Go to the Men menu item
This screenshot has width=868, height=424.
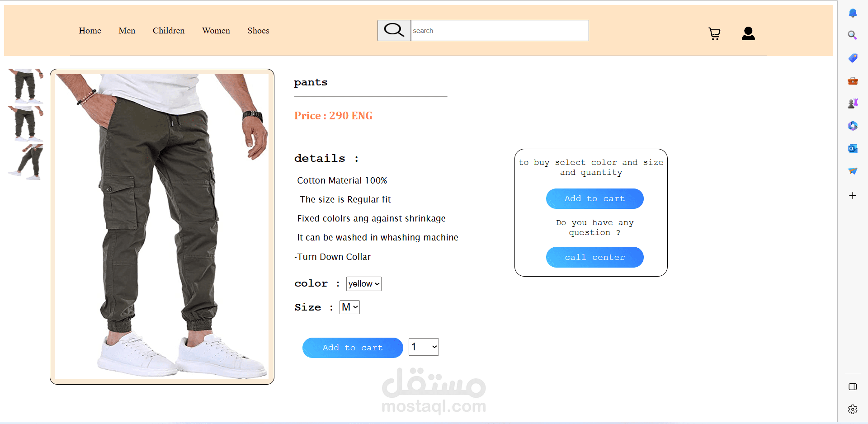click(127, 31)
